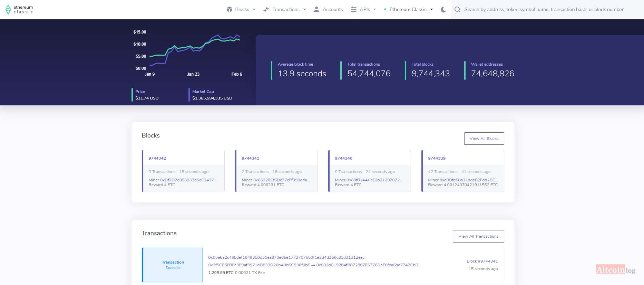The image size is (644, 285).
Task: Click the search magnifier icon
Action: click(x=457, y=10)
